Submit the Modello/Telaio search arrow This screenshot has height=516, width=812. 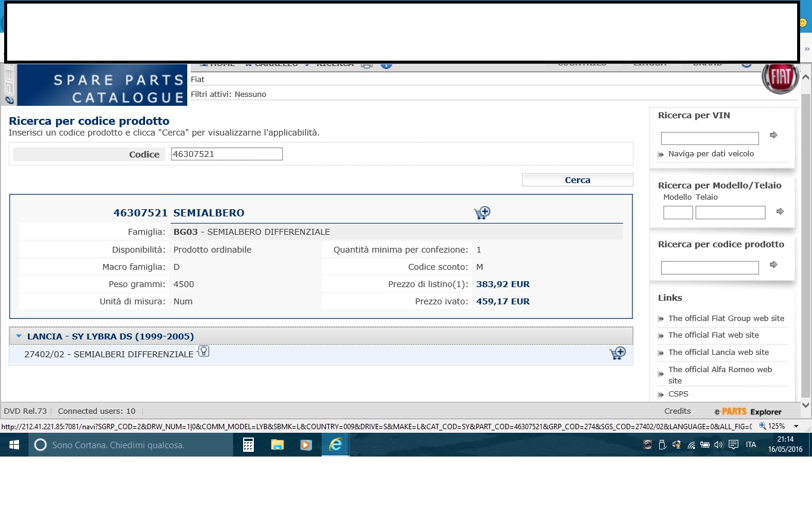780,212
